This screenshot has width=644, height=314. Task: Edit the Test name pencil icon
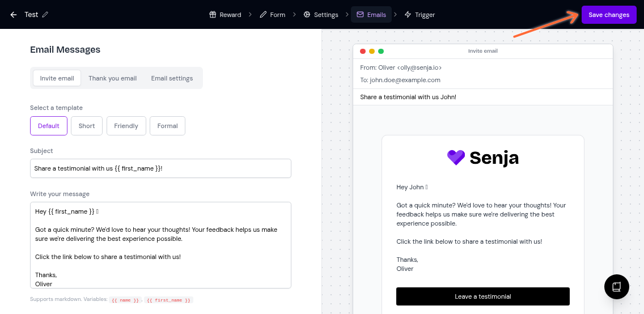click(x=45, y=15)
